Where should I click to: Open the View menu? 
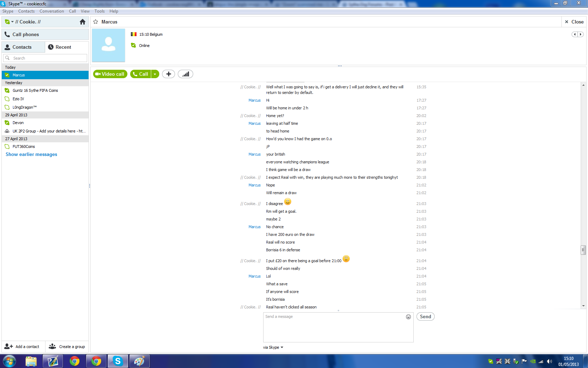(x=85, y=11)
